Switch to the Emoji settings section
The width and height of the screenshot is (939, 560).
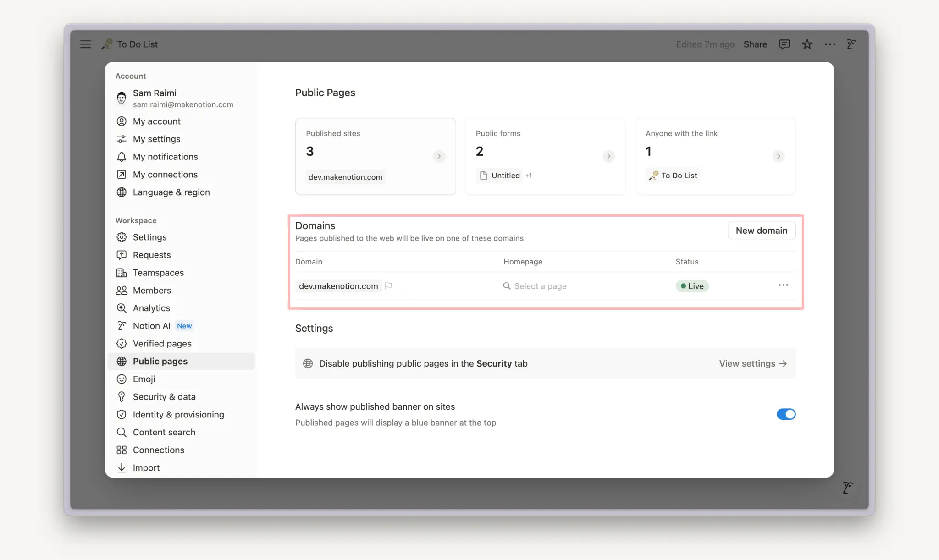(144, 379)
